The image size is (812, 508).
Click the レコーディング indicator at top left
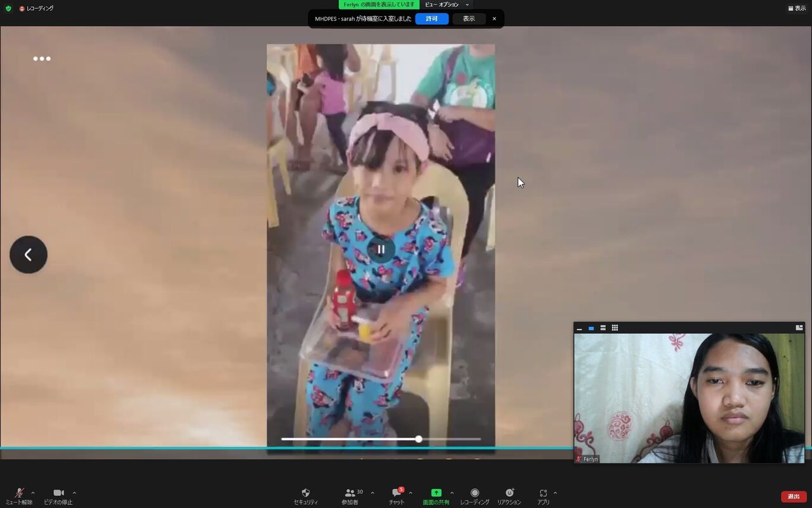(36, 8)
